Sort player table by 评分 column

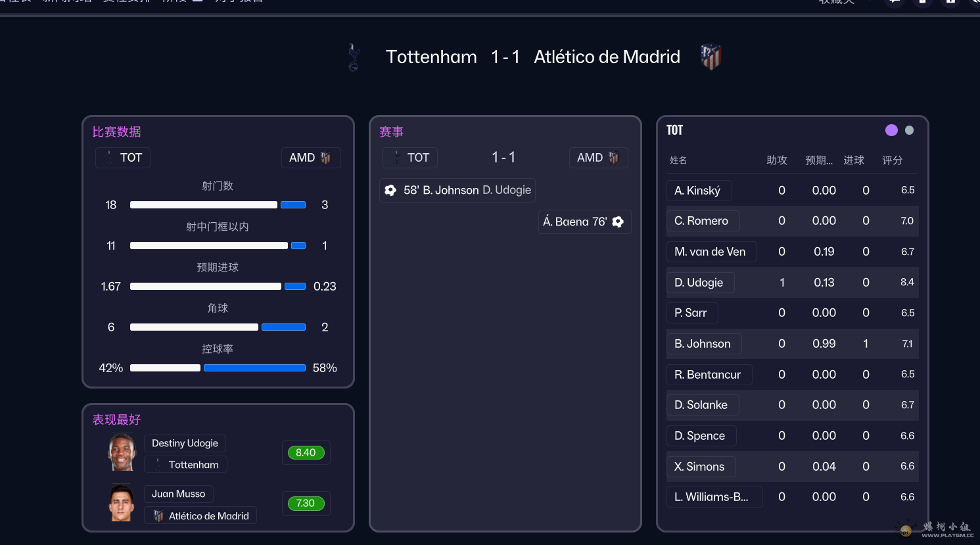click(892, 160)
